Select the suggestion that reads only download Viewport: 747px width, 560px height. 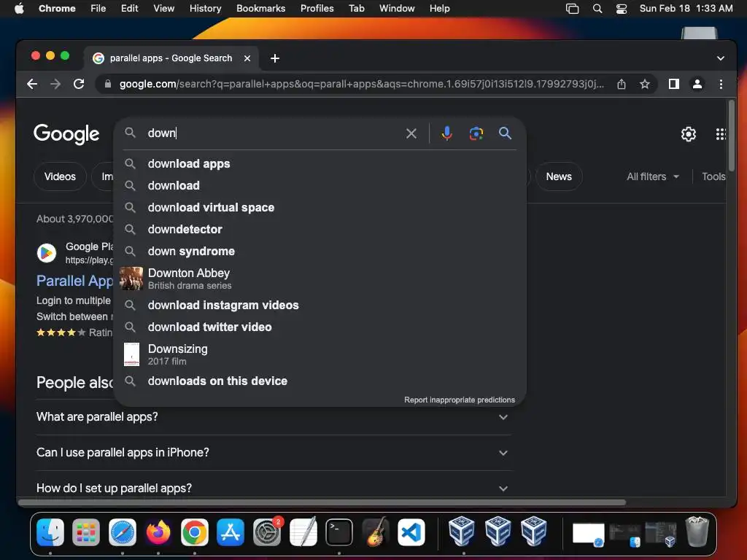[x=320, y=186]
